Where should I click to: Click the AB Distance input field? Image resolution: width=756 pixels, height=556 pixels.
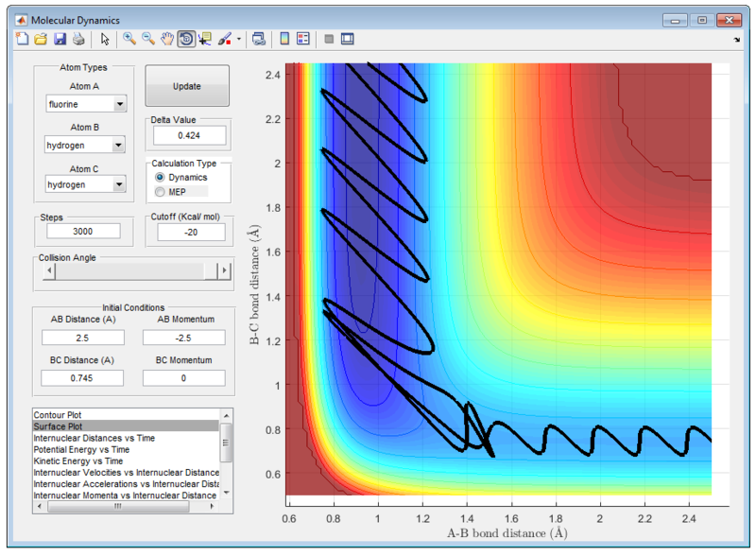coord(83,338)
